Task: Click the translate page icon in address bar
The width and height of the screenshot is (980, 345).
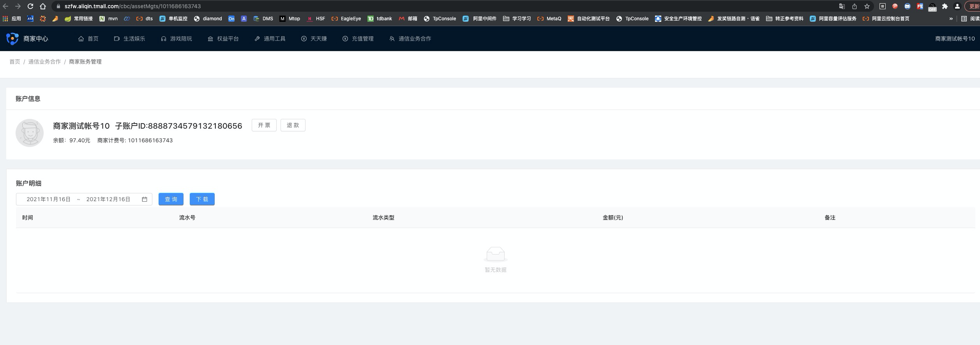Action: coord(842,6)
